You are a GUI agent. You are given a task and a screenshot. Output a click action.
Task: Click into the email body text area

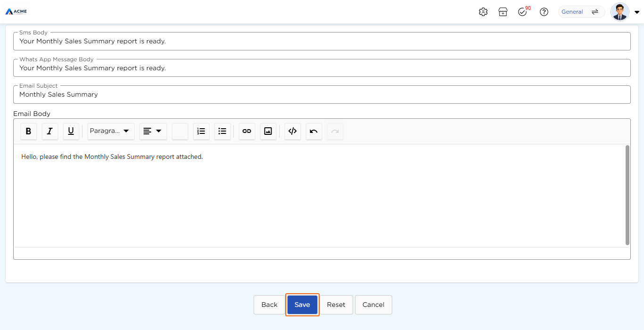[319, 195]
